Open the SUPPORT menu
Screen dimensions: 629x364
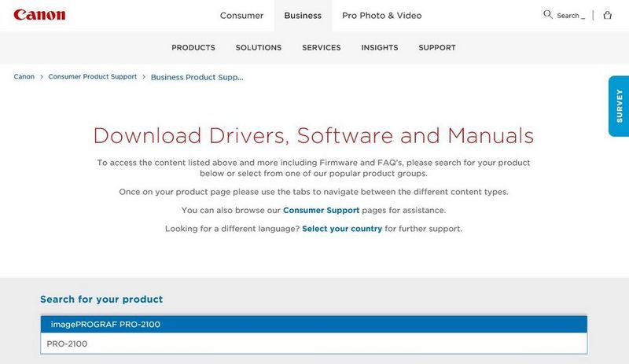click(437, 47)
